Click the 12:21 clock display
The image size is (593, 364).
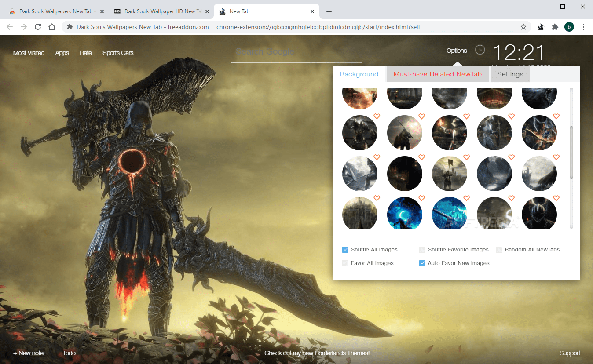click(519, 53)
